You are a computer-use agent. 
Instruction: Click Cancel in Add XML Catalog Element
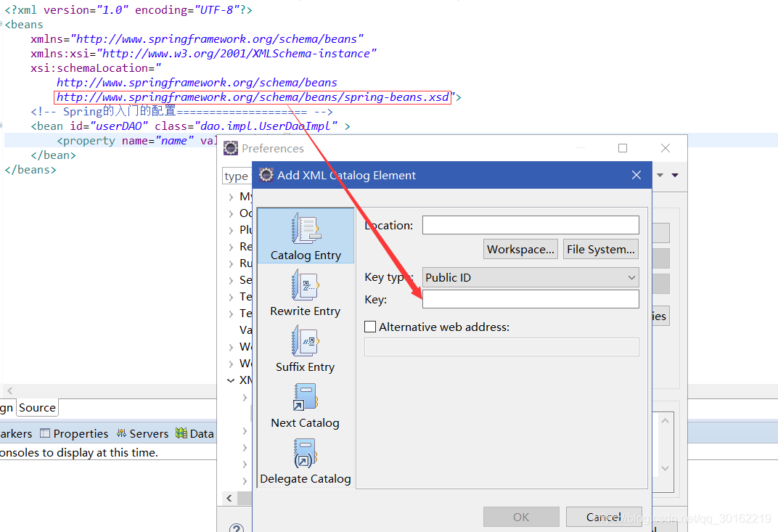[x=604, y=517]
